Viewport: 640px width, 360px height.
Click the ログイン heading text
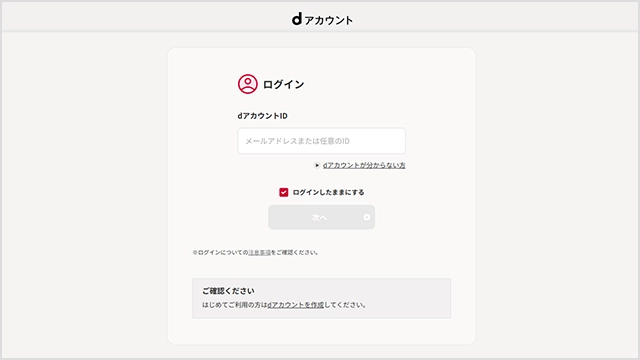[x=284, y=84]
